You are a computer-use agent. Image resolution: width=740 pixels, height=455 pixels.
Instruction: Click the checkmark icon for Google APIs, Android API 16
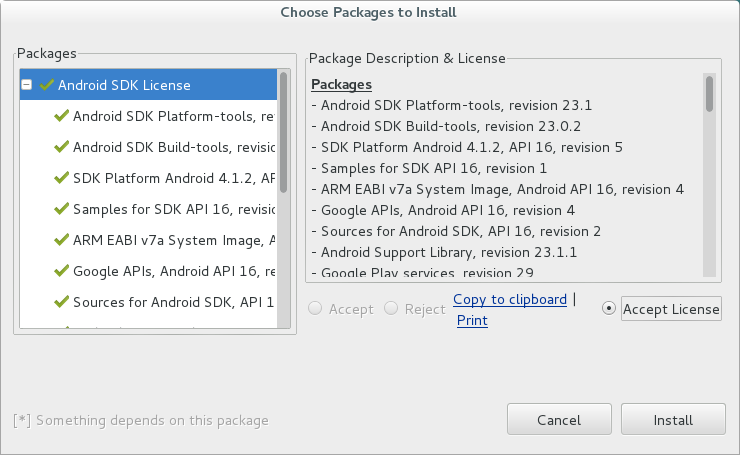point(61,271)
